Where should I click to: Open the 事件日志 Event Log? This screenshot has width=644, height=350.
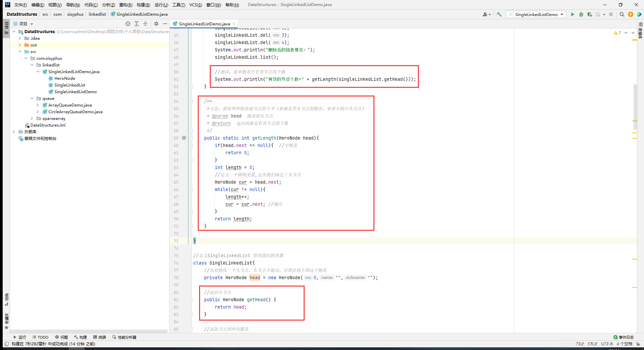(x=623, y=337)
